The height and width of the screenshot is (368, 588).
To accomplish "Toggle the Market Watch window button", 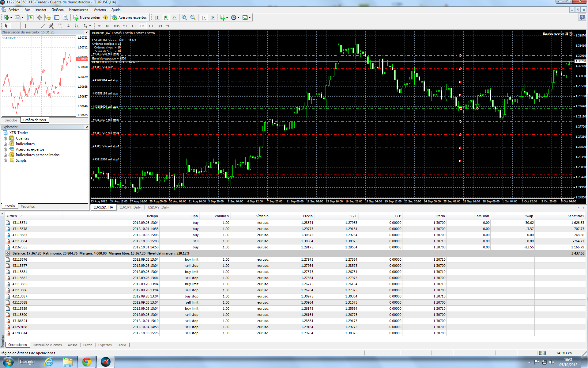I will point(31,17).
